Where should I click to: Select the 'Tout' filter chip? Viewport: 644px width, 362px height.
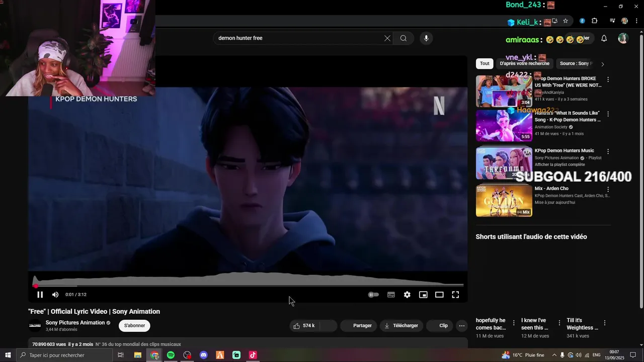click(485, 63)
